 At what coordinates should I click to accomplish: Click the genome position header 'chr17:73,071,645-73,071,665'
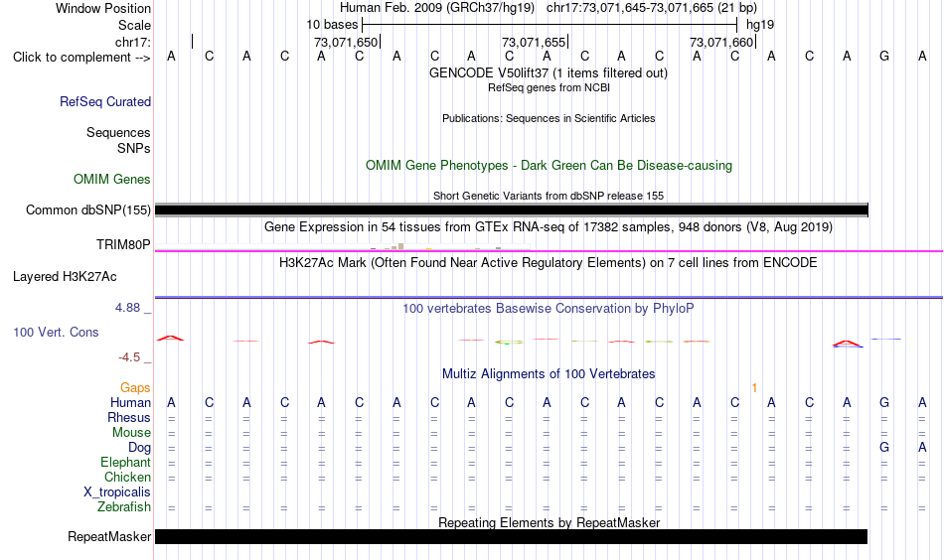(630, 8)
